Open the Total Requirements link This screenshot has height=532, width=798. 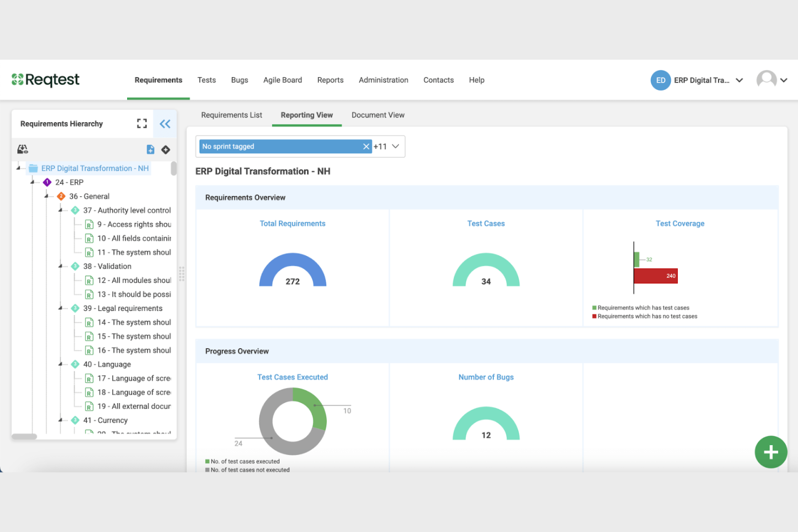click(293, 224)
